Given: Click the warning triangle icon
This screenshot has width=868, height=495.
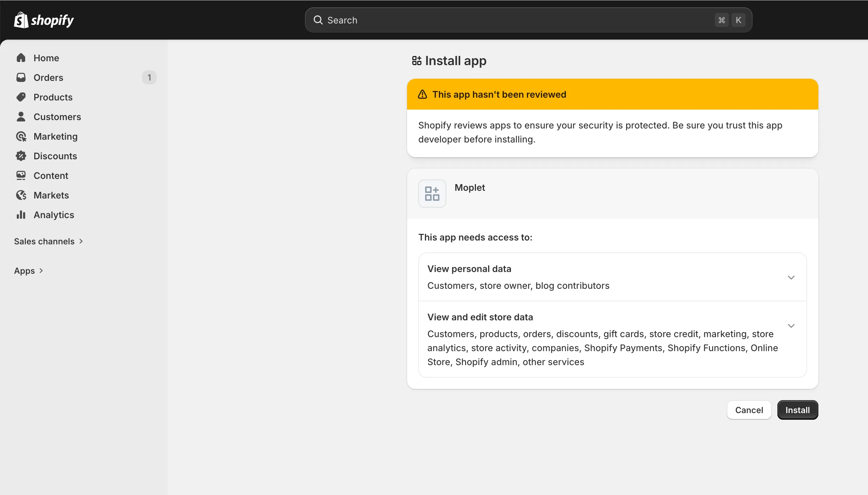Looking at the screenshot, I should (x=422, y=94).
